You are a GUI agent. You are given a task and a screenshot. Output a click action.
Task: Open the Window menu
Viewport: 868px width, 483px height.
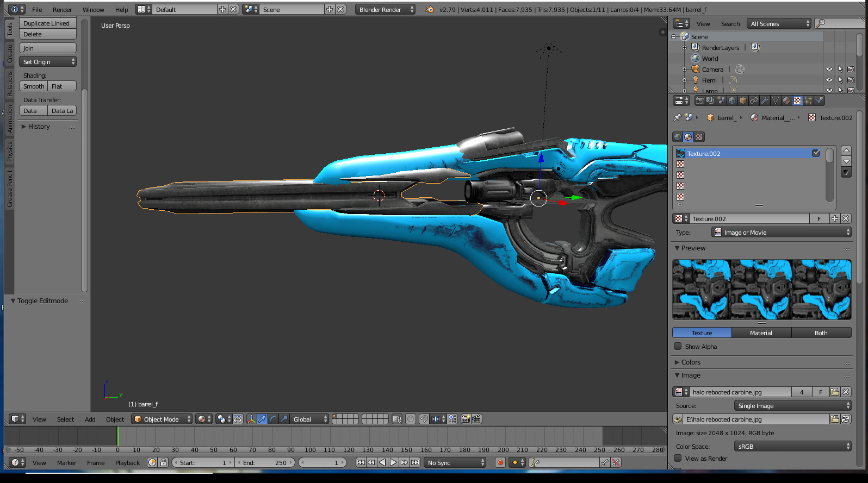tap(93, 9)
